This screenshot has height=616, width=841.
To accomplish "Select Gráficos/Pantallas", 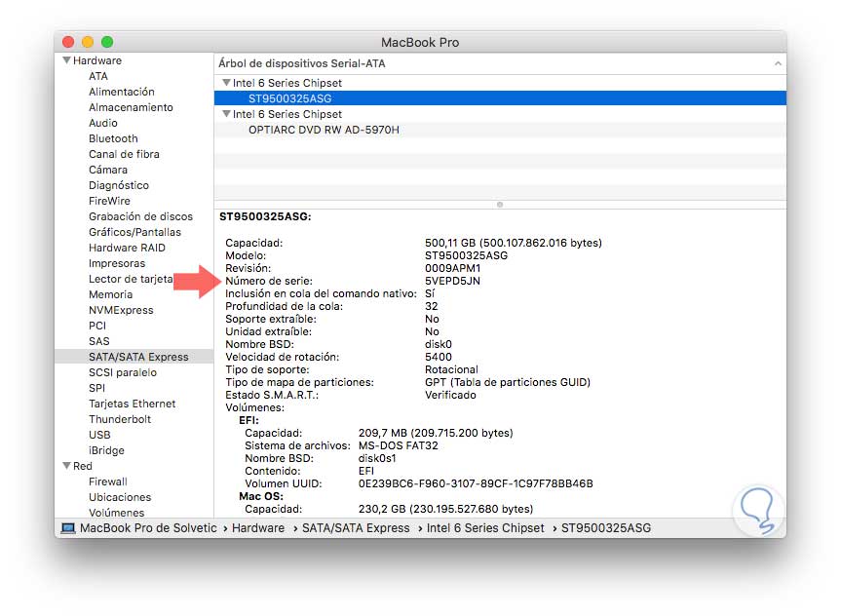I will tap(134, 232).
